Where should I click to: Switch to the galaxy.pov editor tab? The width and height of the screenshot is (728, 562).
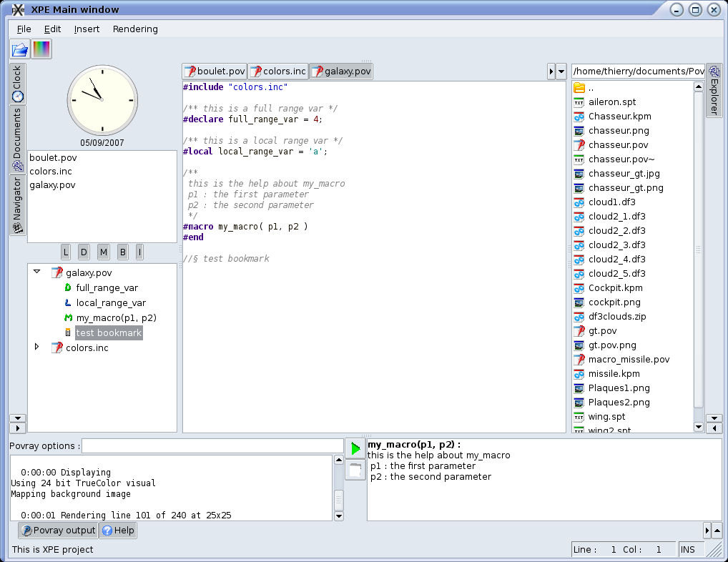pyautogui.click(x=341, y=72)
